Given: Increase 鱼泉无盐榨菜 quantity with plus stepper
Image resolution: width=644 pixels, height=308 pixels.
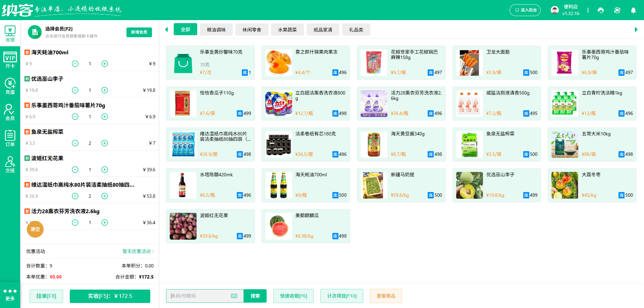Looking at the screenshot, I should pos(104,143).
